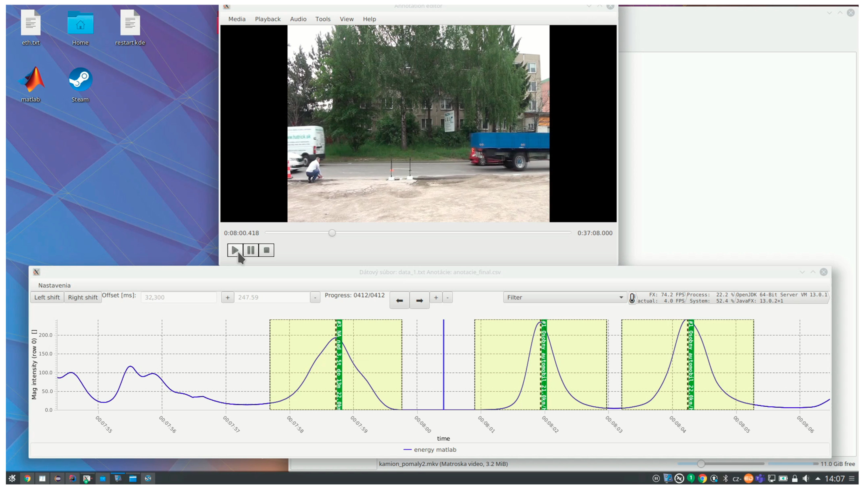This screenshot has height=492, width=868.
Task: Open the Tools menu
Action: [323, 19]
